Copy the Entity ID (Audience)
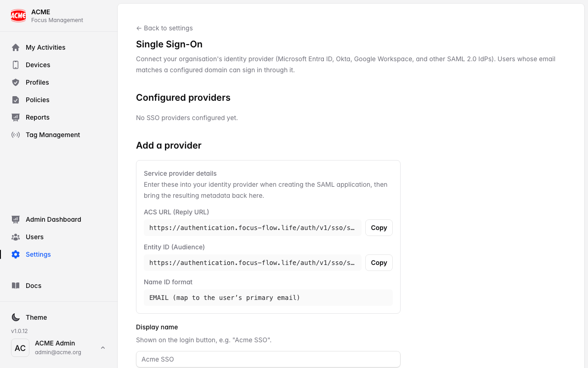The image size is (588, 368). click(379, 263)
